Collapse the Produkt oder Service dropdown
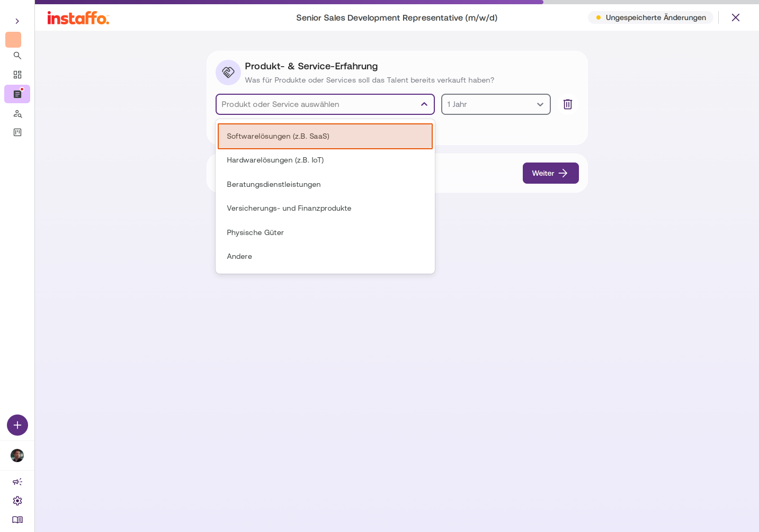This screenshot has width=759, height=532. tap(424, 104)
